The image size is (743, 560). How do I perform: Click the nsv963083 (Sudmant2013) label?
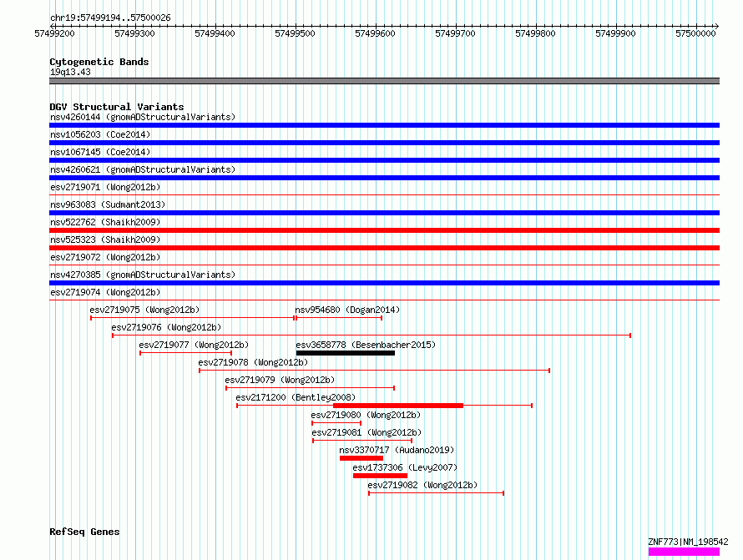click(108, 204)
